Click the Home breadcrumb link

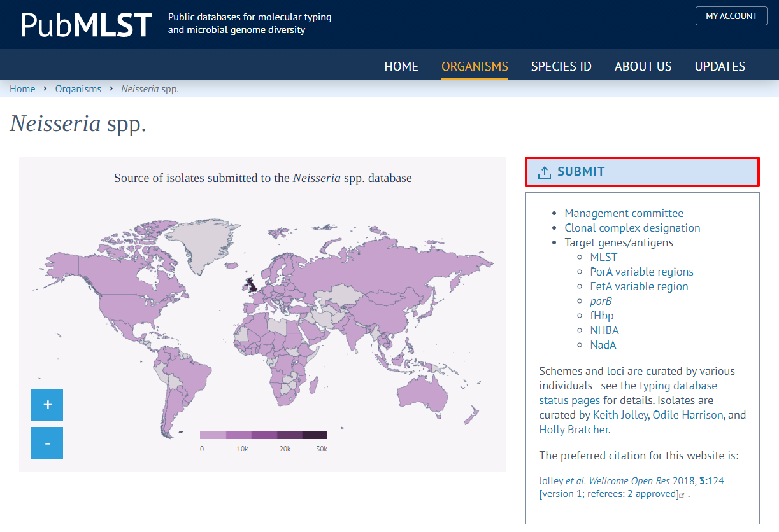[x=22, y=89]
